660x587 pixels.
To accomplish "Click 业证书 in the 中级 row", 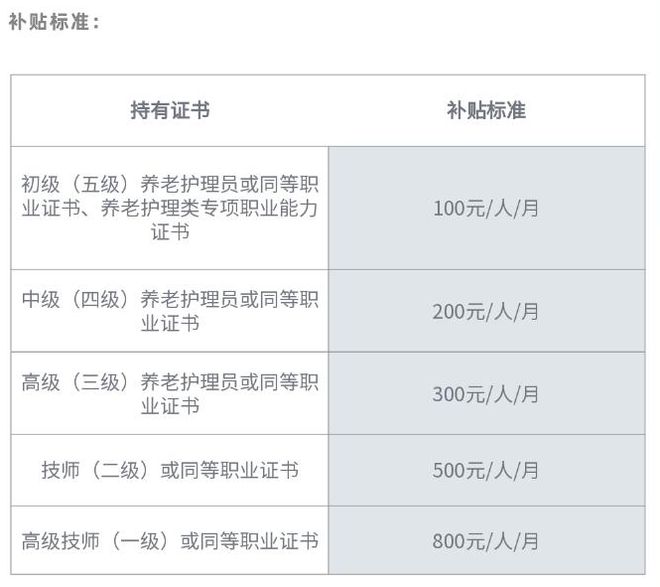I will [x=170, y=323].
